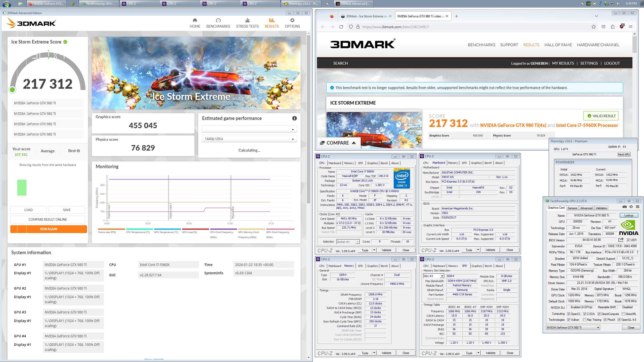644x362 pixels.
Task: Open Slot #3 memory slot dropdown
Action: (x=434, y=276)
